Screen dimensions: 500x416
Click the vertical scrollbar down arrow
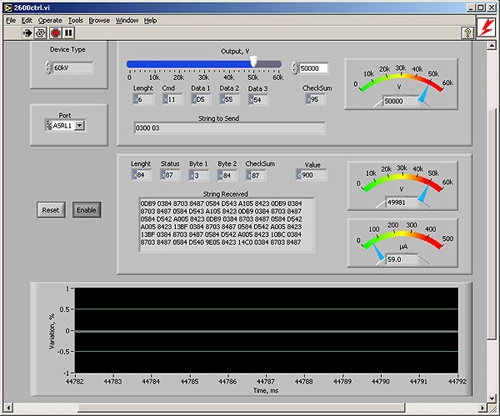[x=491, y=398]
